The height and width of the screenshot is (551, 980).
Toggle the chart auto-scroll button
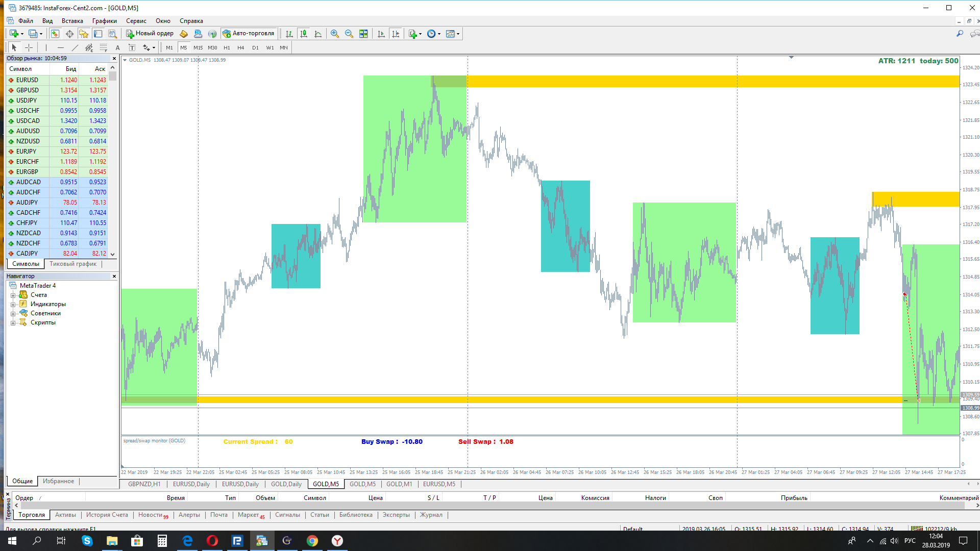click(381, 34)
